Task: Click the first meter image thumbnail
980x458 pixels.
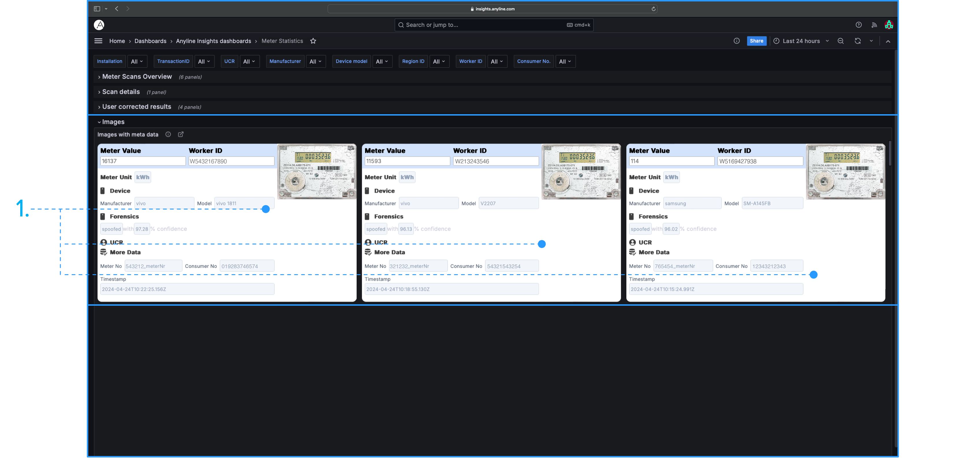Action: [316, 171]
